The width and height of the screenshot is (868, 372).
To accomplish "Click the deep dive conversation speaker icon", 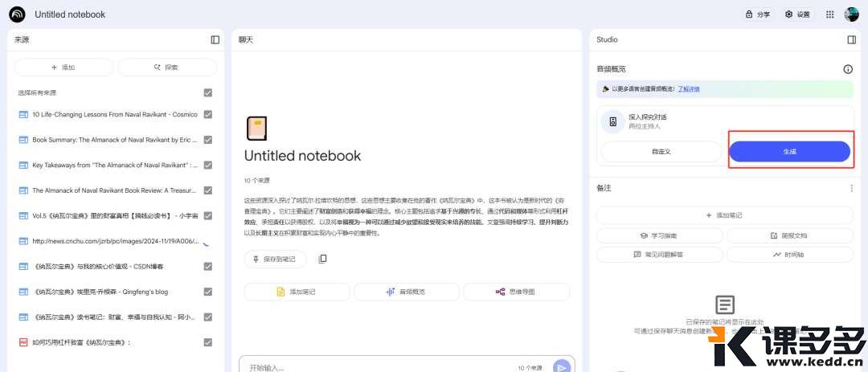I will pyautogui.click(x=612, y=122).
